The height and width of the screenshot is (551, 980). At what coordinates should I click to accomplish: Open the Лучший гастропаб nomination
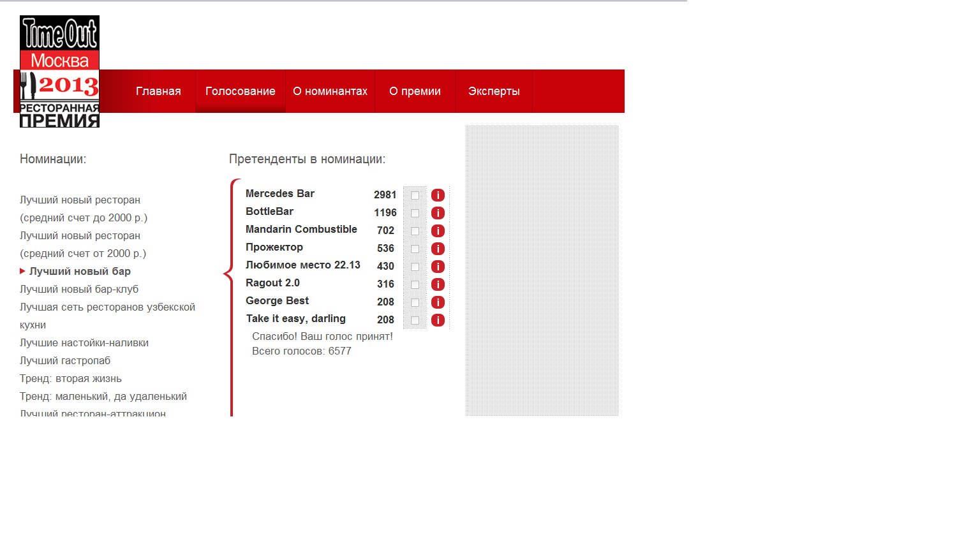coord(65,360)
